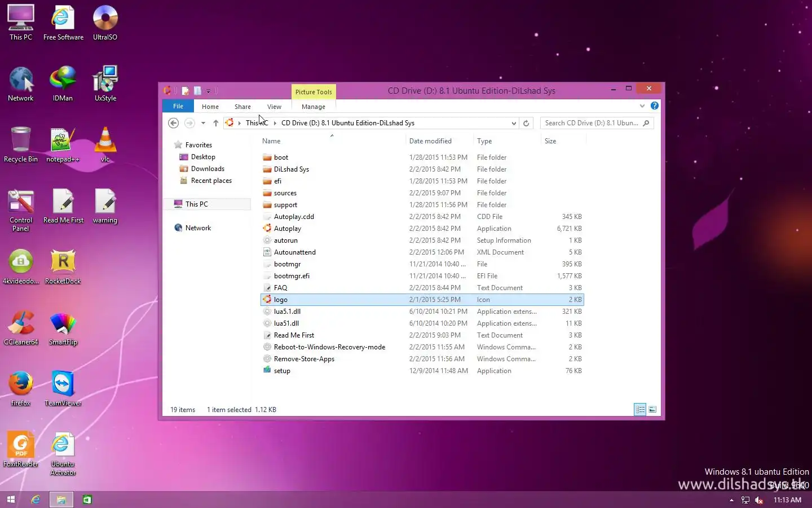This screenshot has width=812, height=508.
Task: Select the warning desktop file
Action: [105, 205]
